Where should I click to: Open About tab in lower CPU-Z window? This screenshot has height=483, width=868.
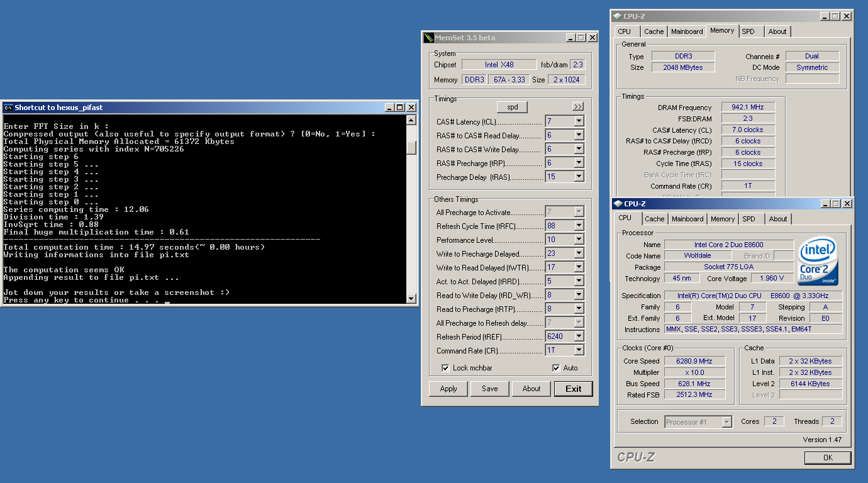778,219
